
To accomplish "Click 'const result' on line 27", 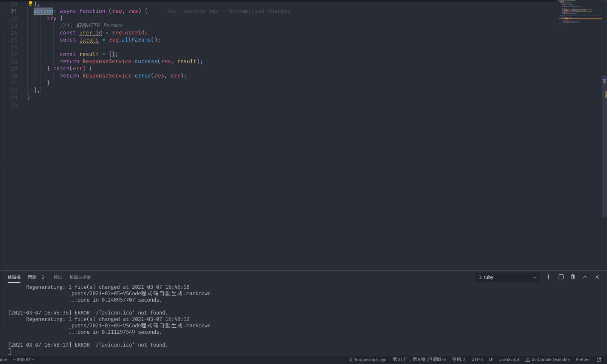I will (79, 54).
